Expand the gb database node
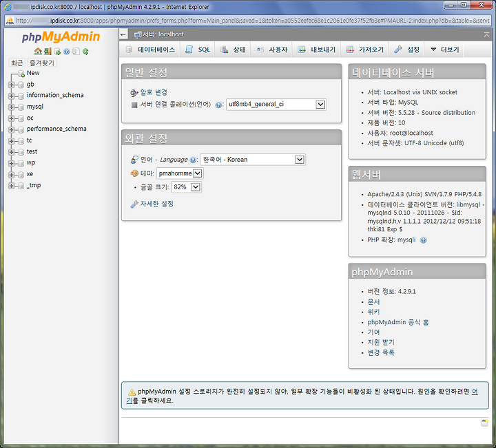This screenshot has width=496, height=448. 12,85
